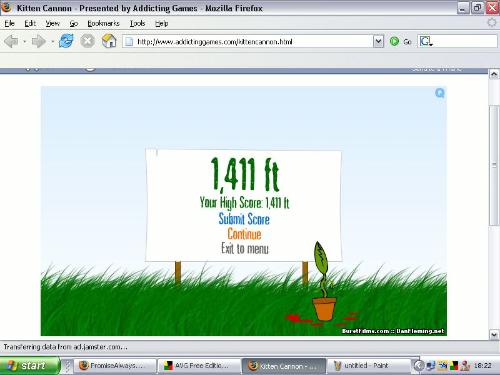The width and height of the screenshot is (500, 375).
Task: Open the Tools menu
Action: point(137,23)
